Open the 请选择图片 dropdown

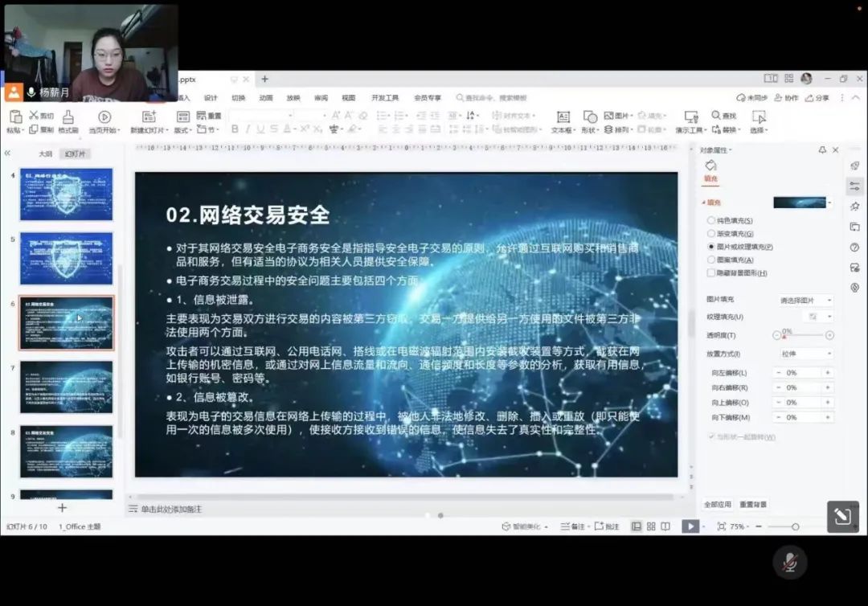[805, 300]
